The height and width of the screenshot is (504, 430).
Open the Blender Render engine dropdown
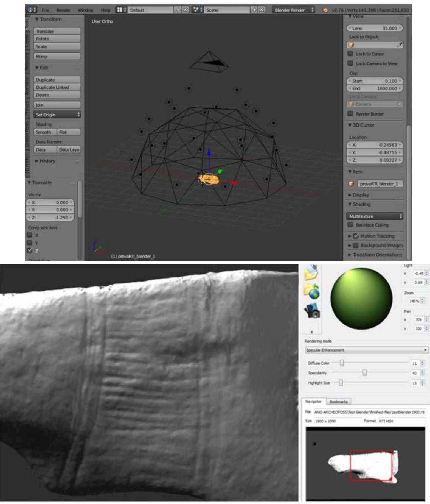click(x=293, y=10)
